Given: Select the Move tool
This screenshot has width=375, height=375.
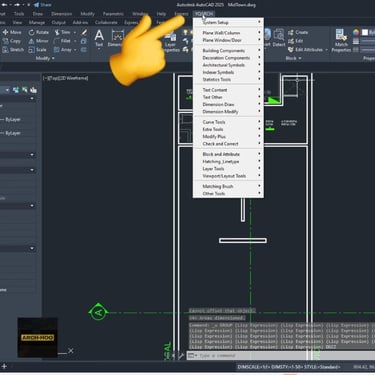Looking at the screenshot, I should click(x=12, y=32).
